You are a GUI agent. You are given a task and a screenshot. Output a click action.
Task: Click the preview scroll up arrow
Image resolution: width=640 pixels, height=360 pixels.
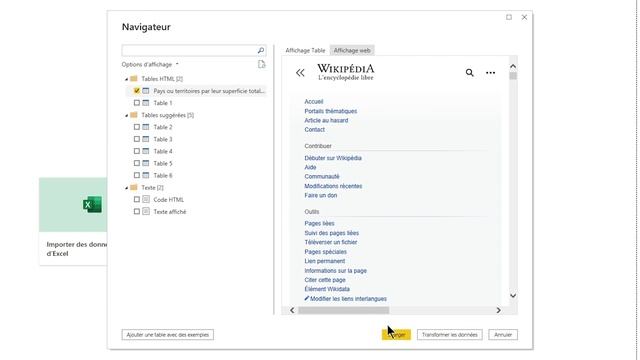tap(513, 66)
